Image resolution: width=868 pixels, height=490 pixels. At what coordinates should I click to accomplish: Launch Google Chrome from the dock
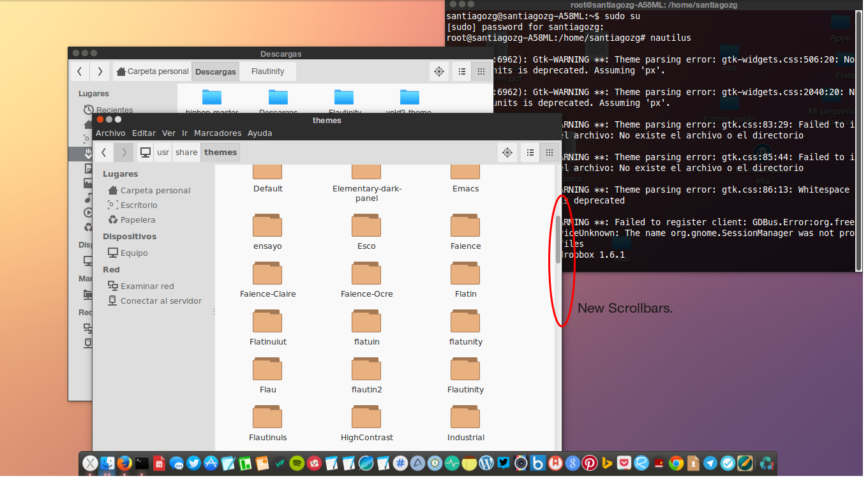tap(676, 463)
